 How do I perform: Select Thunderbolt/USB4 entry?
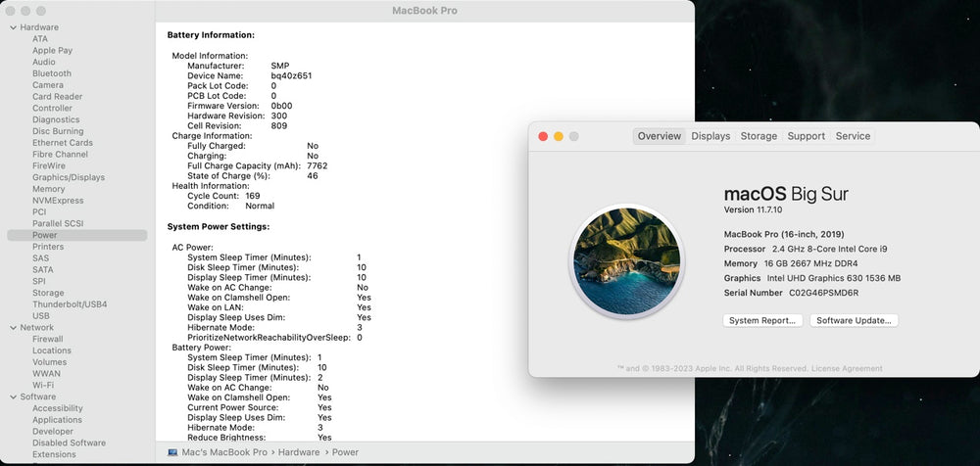click(x=70, y=304)
